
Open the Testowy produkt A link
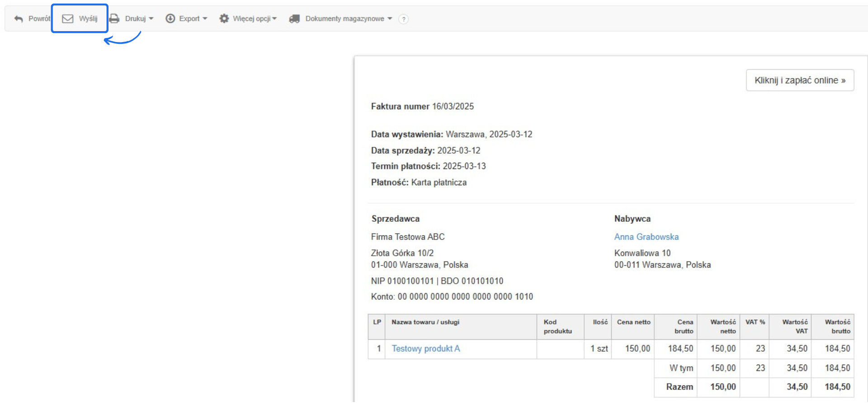pos(425,349)
